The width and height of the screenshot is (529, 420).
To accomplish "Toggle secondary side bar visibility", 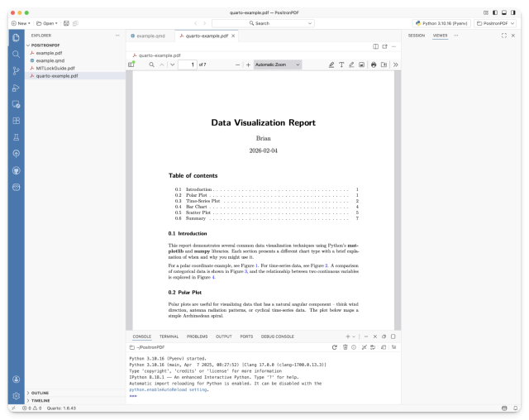I will (513, 12).
